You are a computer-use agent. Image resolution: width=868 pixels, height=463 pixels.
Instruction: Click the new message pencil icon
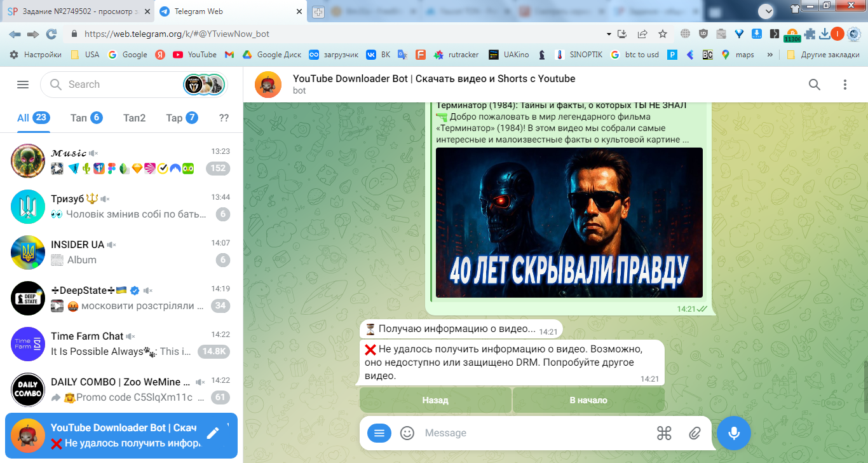pyautogui.click(x=213, y=433)
